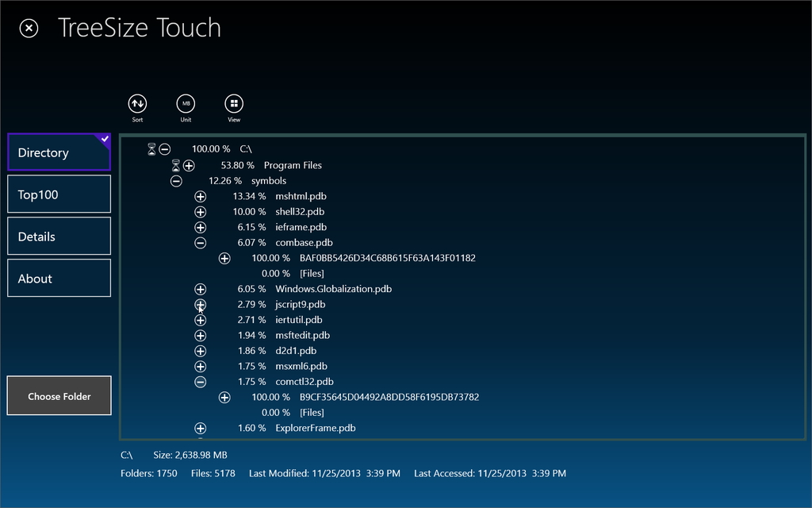Expand the Program Files folder

[187, 165]
